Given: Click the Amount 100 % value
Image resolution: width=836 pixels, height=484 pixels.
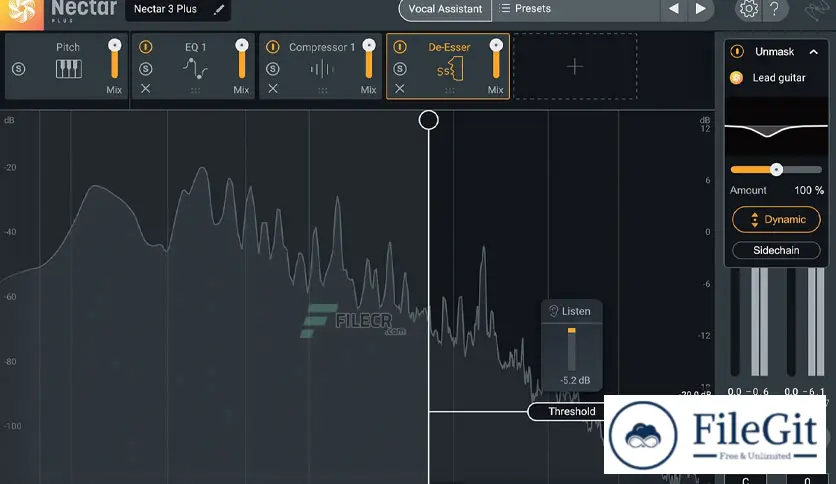Looking at the screenshot, I should click(x=809, y=190).
